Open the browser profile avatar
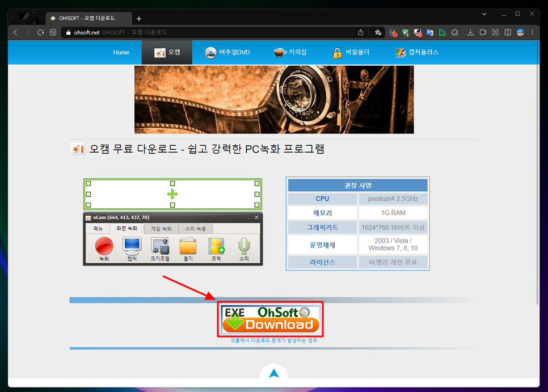 pos(520,32)
